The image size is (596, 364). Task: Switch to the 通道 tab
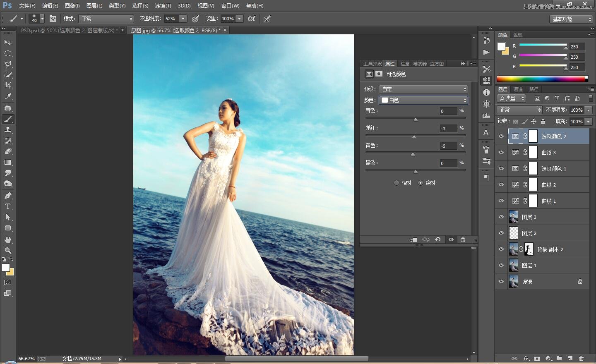point(518,89)
